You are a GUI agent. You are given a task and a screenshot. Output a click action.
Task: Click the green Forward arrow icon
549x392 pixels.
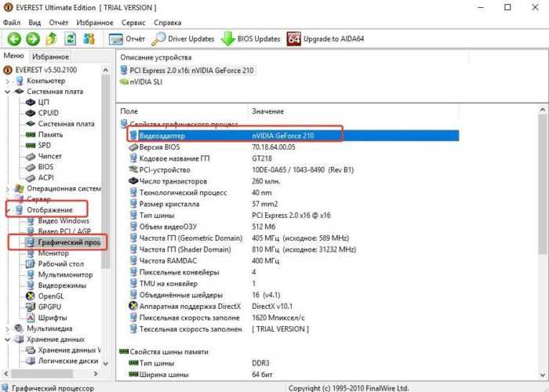click(32, 38)
